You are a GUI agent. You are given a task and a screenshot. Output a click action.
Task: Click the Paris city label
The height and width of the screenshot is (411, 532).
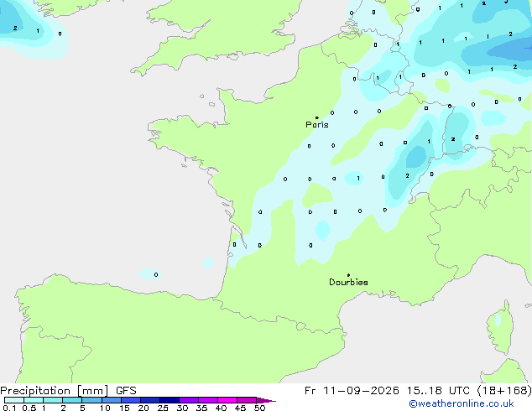click(317, 125)
